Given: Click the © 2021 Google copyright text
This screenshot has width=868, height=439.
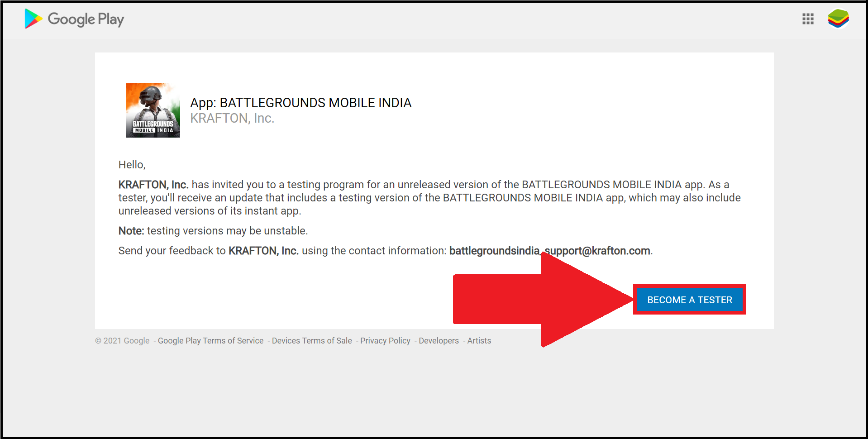Looking at the screenshot, I should (x=122, y=341).
